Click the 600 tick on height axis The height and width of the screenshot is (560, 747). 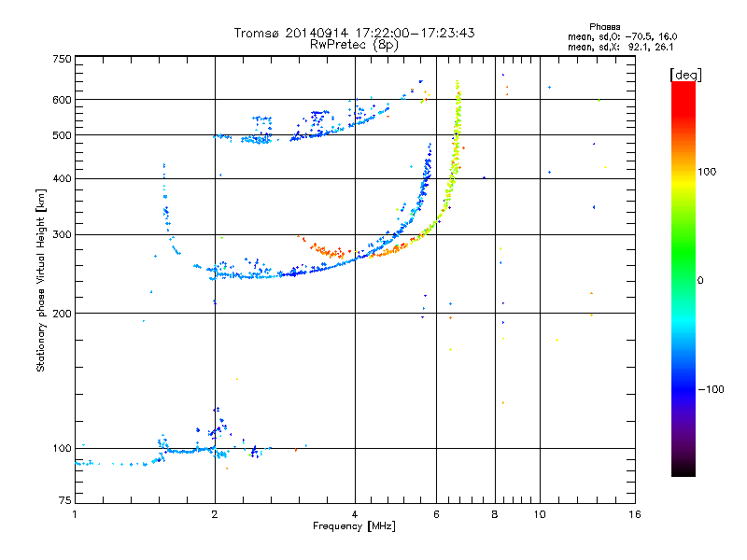pyautogui.click(x=62, y=100)
